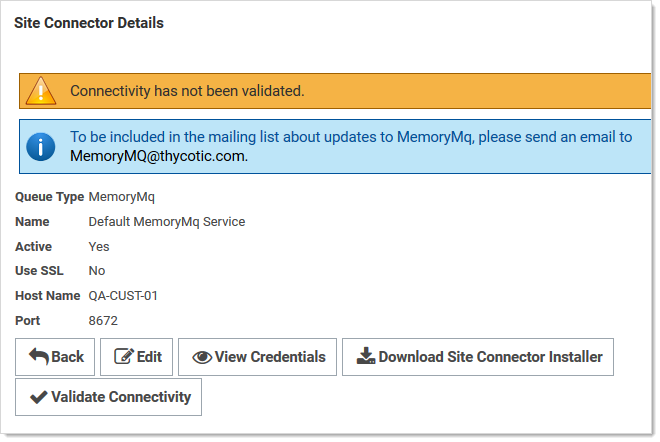660x442 pixels.
Task: Click the Edit pencil icon
Action: (x=124, y=357)
